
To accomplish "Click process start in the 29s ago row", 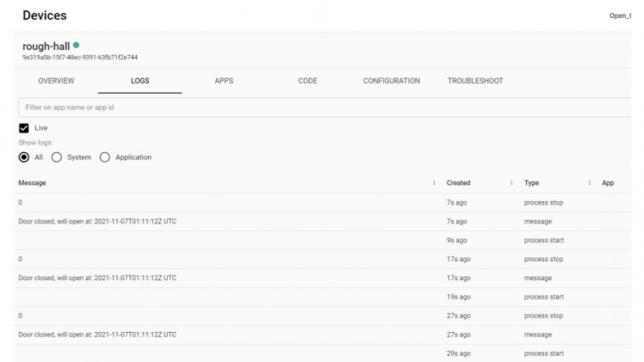I will click(x=544, y=353).
